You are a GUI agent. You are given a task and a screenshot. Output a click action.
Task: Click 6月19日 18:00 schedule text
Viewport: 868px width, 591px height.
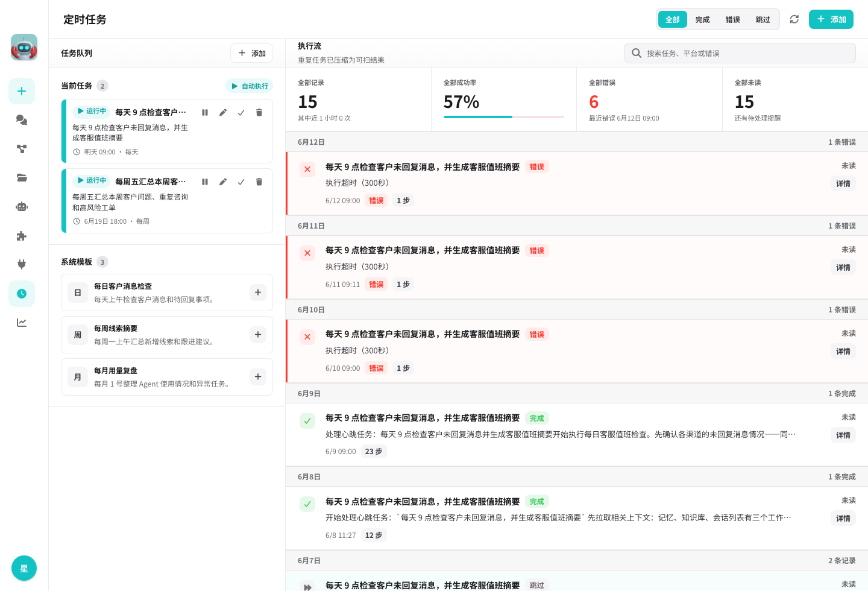[105, 221]
